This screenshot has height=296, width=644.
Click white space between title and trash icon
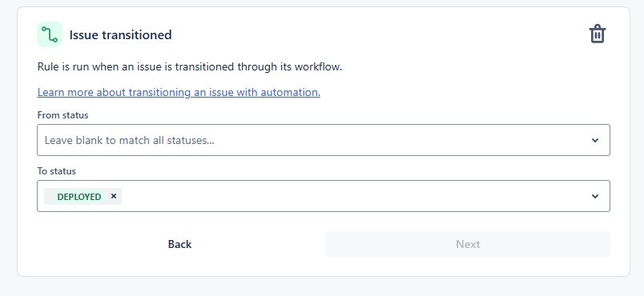(x=378, y=34)
